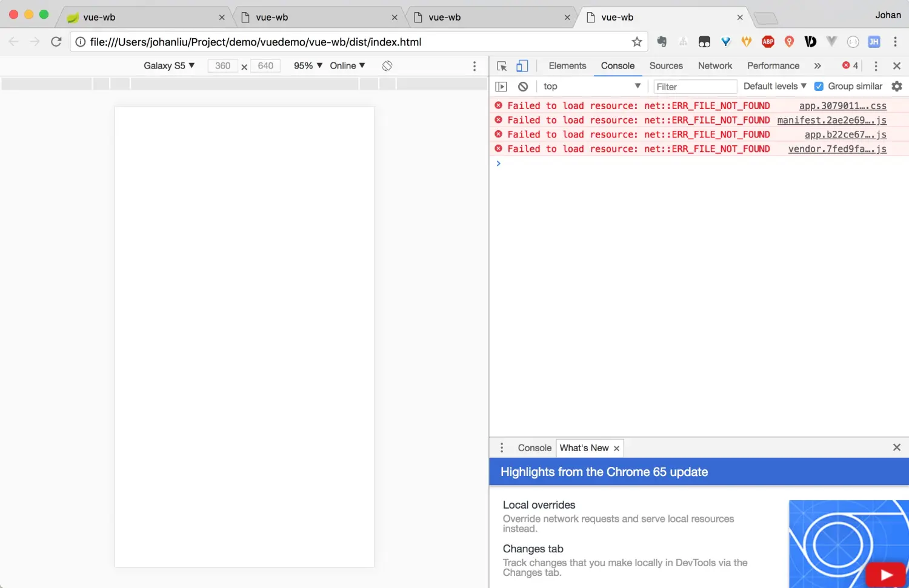The image size is (909, 588).
Task: Click the red error count indicator
Action: coord(850,65)
